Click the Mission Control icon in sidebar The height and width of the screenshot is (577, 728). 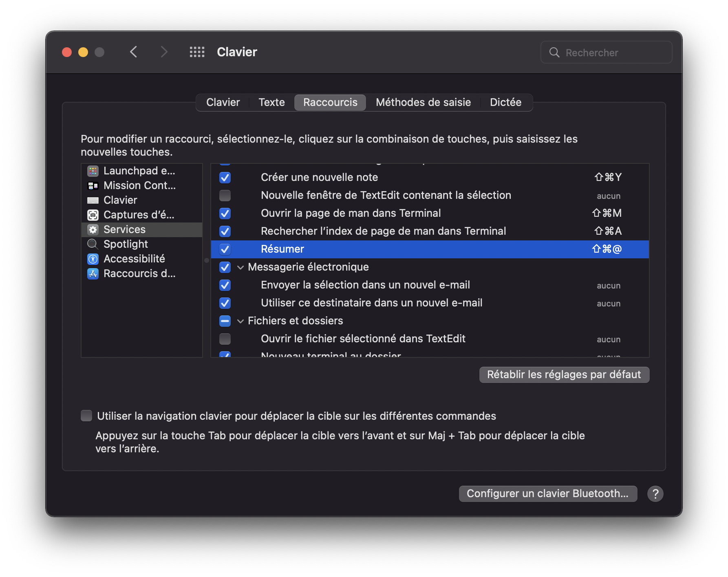(93, 186)
